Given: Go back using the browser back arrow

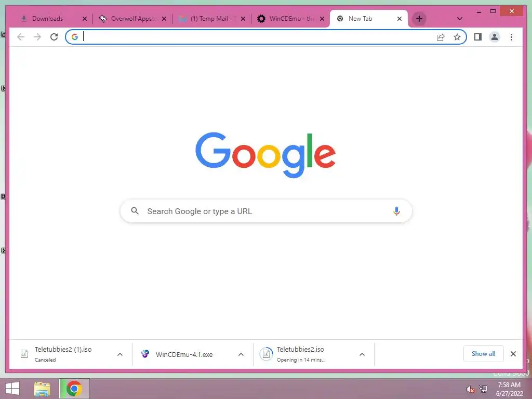Looking at the screenshot, I should coord(21,37).
